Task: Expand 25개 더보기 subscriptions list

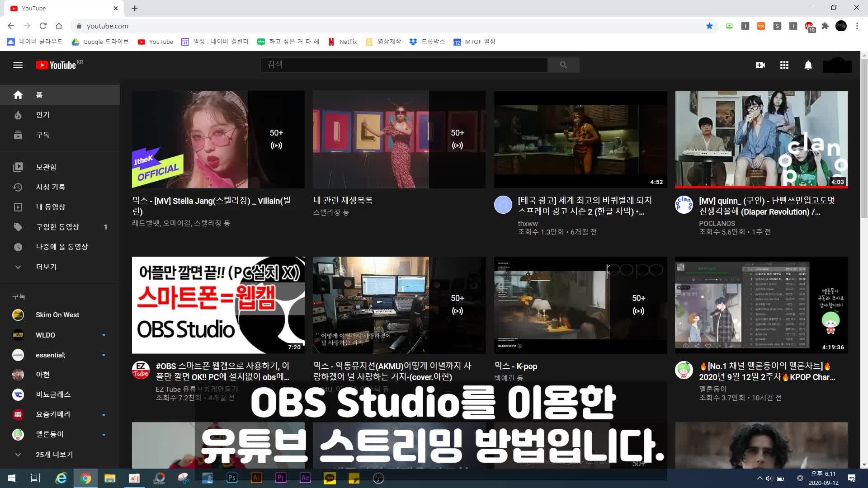Action: click(54, 454)
